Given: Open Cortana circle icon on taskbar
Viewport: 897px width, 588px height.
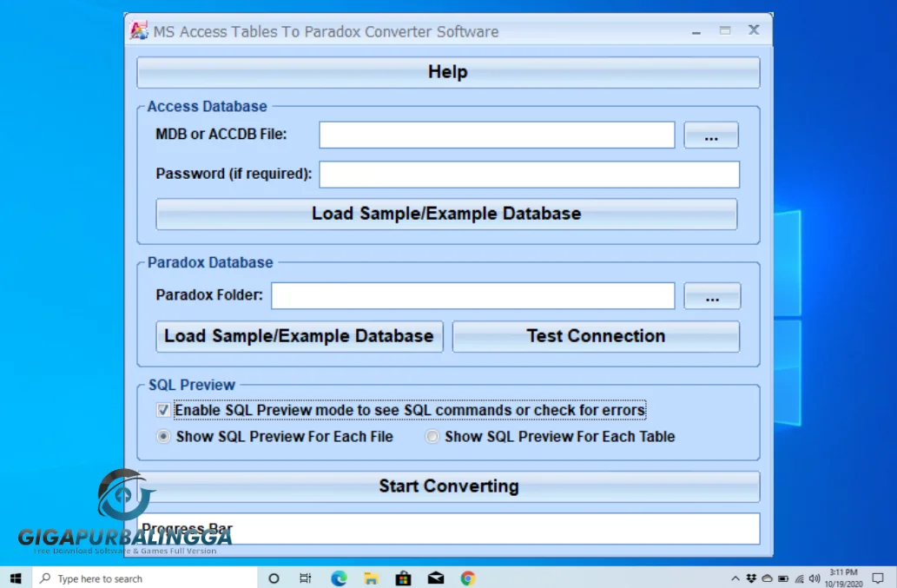Looking at the screenshot, I should click(x=274, y=578).
